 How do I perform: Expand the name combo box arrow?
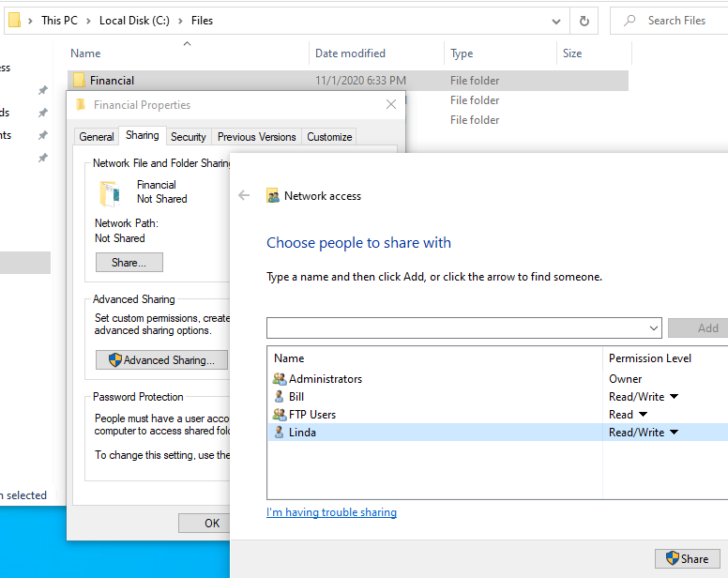[654, 328]
